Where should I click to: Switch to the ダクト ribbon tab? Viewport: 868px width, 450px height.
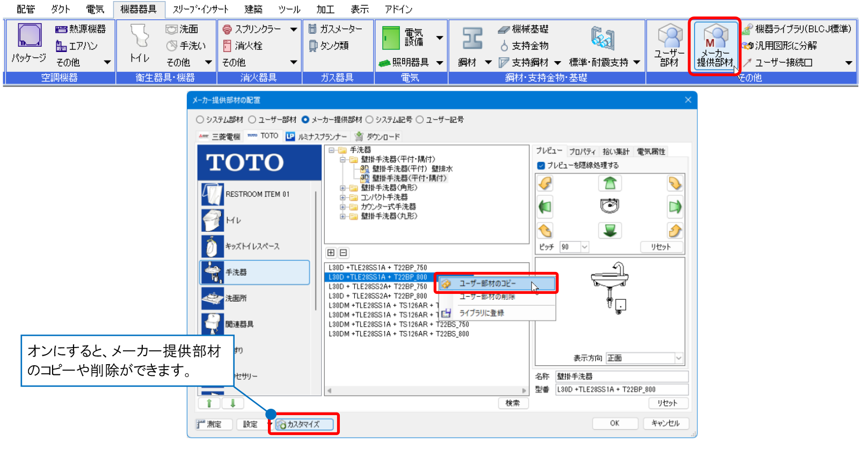click(61, 9)
